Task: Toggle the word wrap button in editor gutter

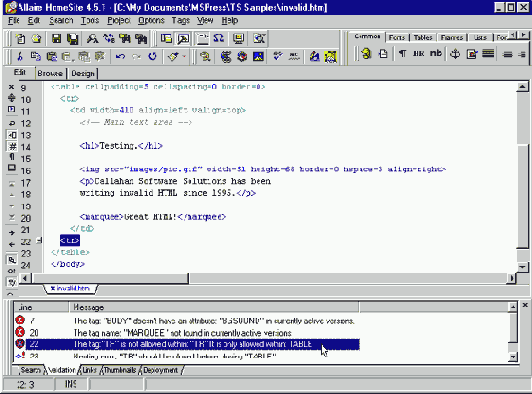Action: 12,123
